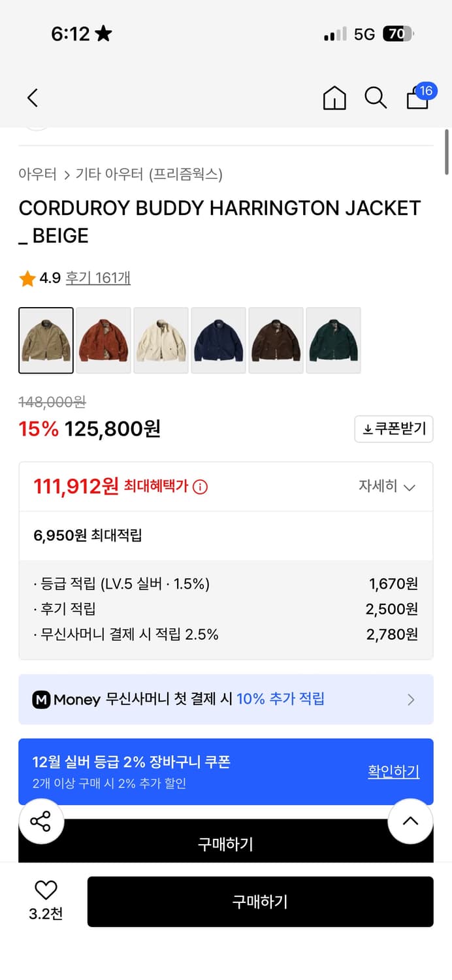Select the green jacket color option

pos(333,340)
